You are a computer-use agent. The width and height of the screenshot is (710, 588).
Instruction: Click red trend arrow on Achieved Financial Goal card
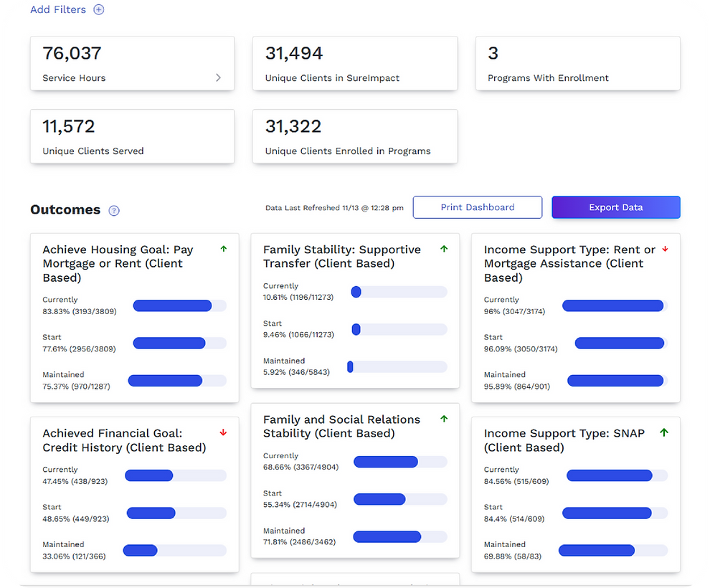click(x=223, y=433)
